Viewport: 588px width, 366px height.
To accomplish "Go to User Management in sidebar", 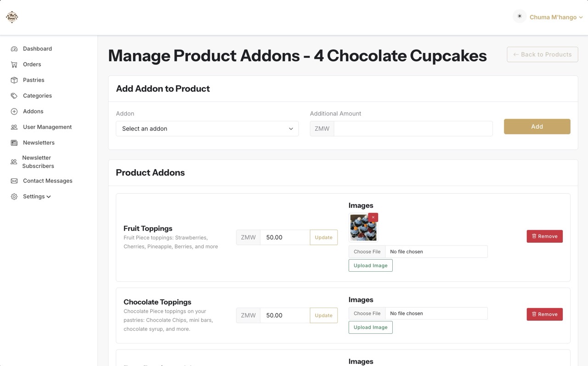I will click(x=47, y=127).
